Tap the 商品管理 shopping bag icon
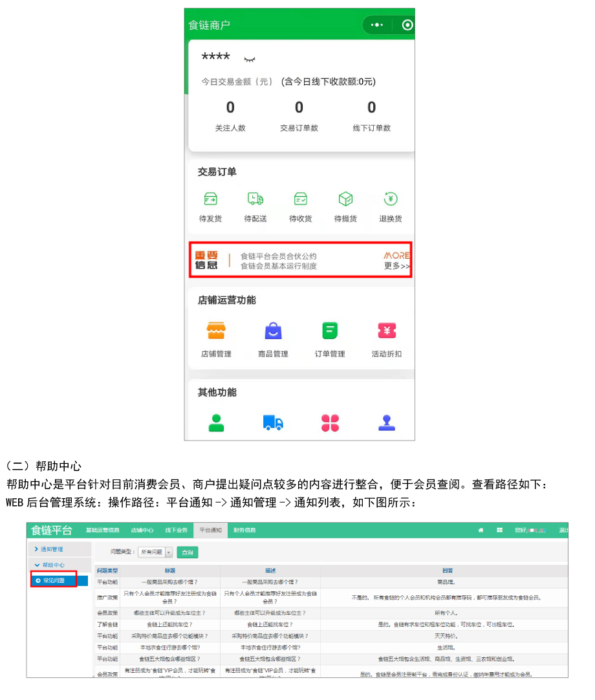The image size is (595, 700). click(273, 331)
